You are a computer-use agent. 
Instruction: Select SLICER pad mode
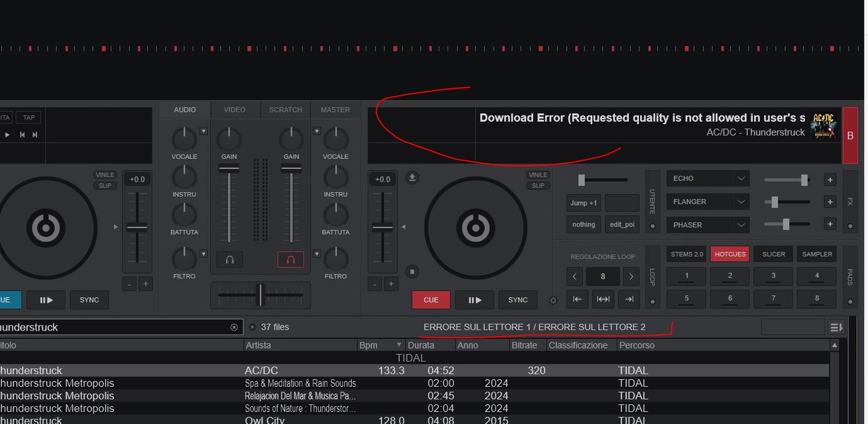pyautogui.click(x=773, y=254)
